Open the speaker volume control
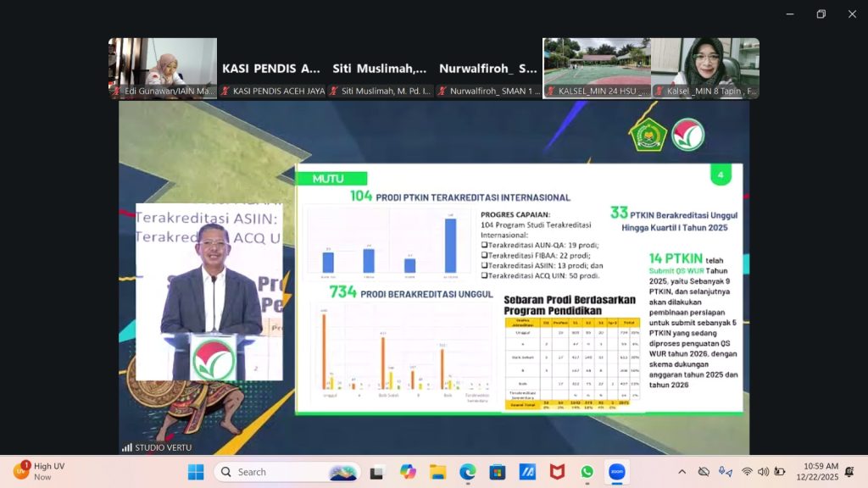 (763, 472)
